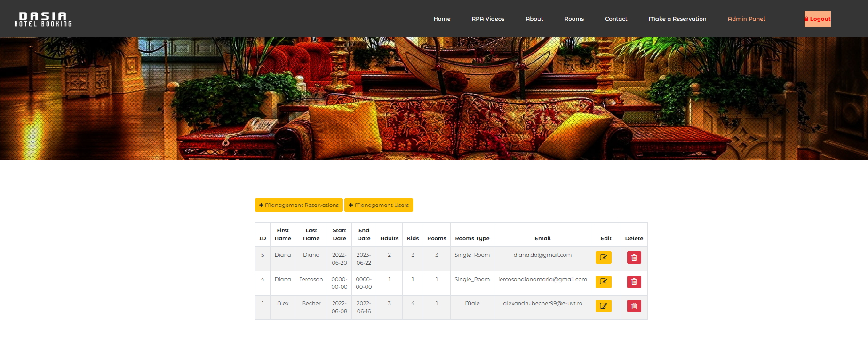Click the hotel lobby banner image
Image resolution: width=868 pixels, height=356 pixels.
click(x=434, y=98)
